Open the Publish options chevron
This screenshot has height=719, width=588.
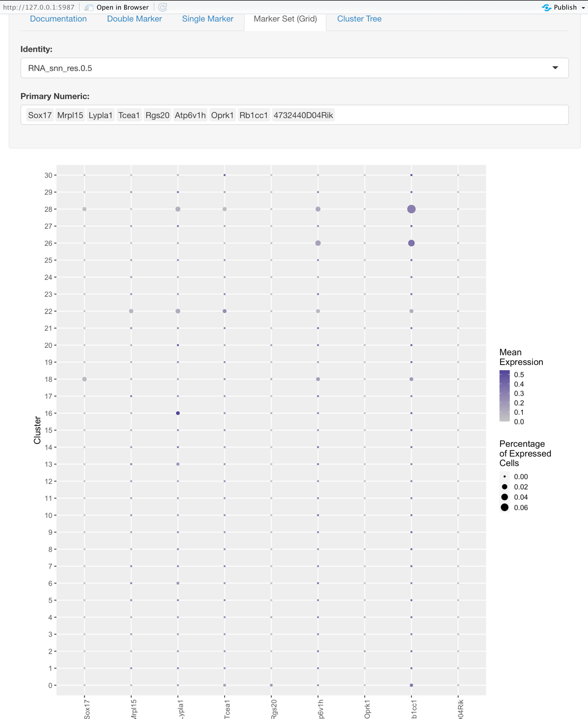pyautogui.click(x=583, y=8)
